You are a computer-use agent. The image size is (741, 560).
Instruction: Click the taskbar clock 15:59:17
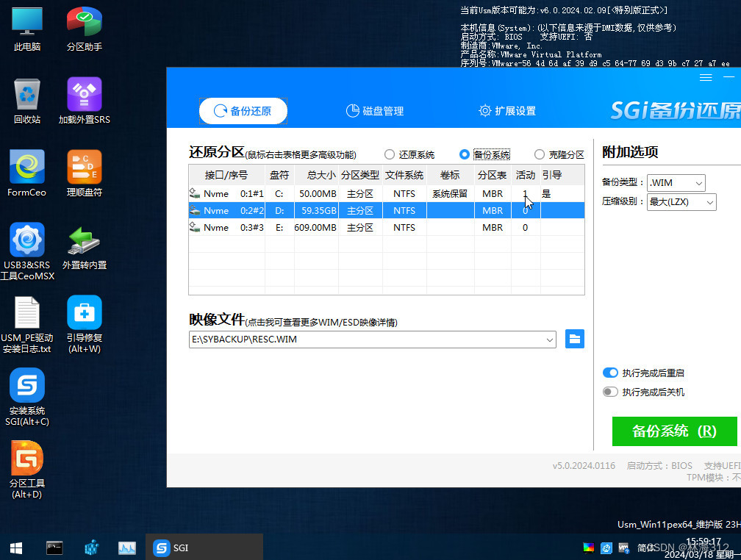(704, 542)
